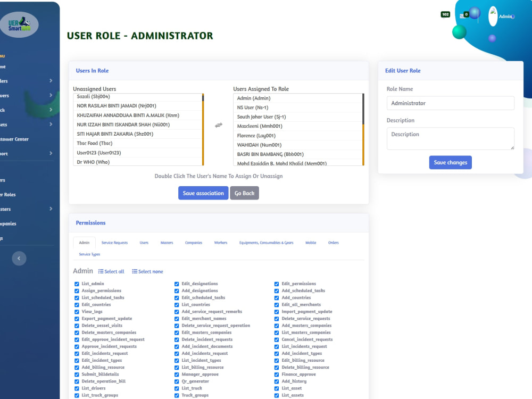The height and width of the screenshot is (399, 532).
Task: Click the Select all link
Action: pos(111,271)
